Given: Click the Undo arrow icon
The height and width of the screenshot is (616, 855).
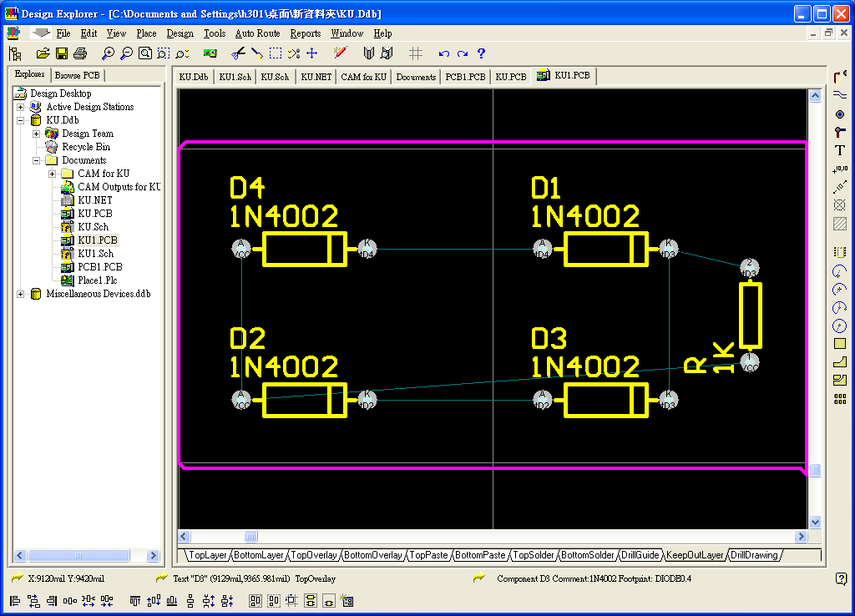Looking at the screenshot, I should (x=443, y=53).
